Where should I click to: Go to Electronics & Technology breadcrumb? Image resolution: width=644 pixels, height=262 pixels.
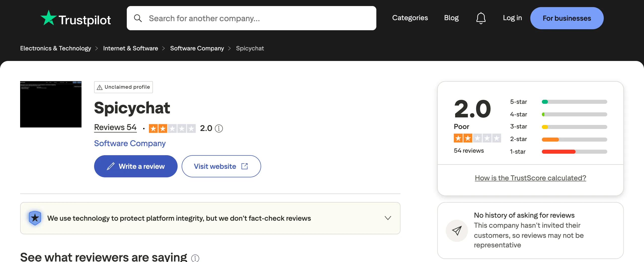pyautogui.click(x=56, y=48)
